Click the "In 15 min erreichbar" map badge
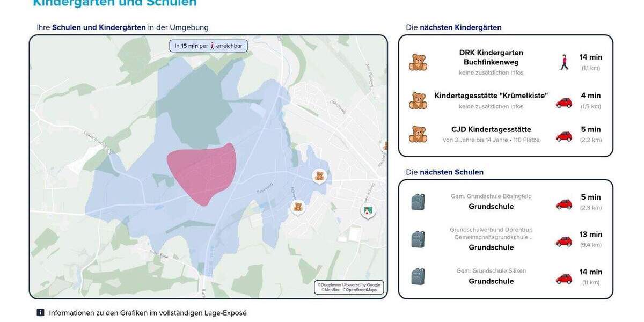 tap(208, 46)
